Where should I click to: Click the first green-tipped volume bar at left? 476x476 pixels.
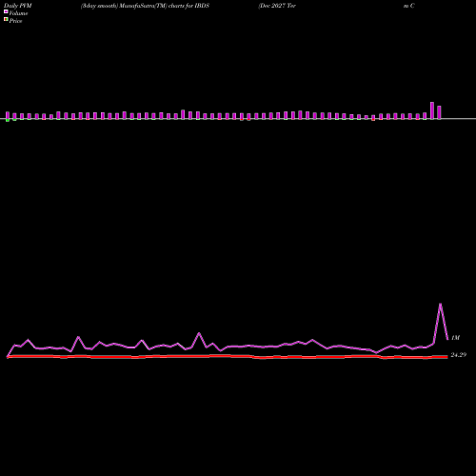pos(8,116)
